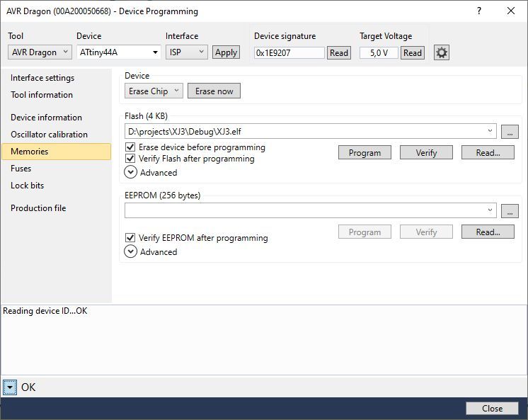The width and height of the screenshot is (528, 420).
Task: Toggle Verify Flash after programming
Action: [130, 159]
